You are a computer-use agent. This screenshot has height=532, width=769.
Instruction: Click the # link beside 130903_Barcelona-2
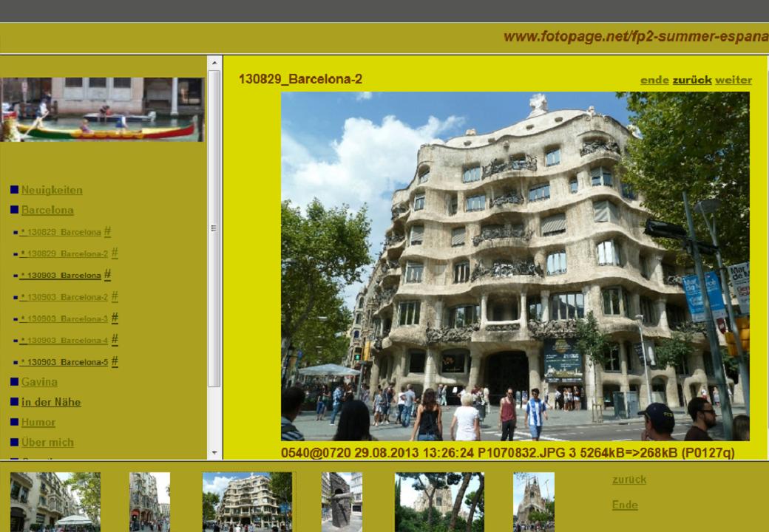(x=115, y=296)
